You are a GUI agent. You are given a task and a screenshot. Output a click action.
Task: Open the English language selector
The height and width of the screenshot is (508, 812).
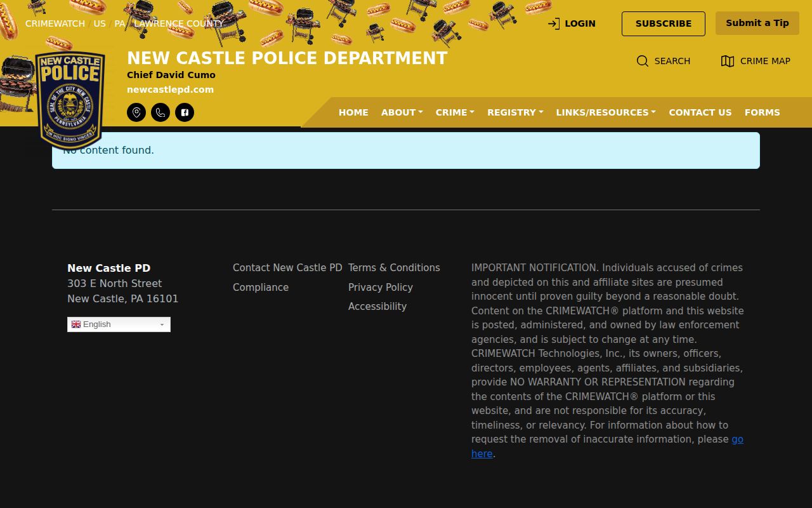pos(119,324)
